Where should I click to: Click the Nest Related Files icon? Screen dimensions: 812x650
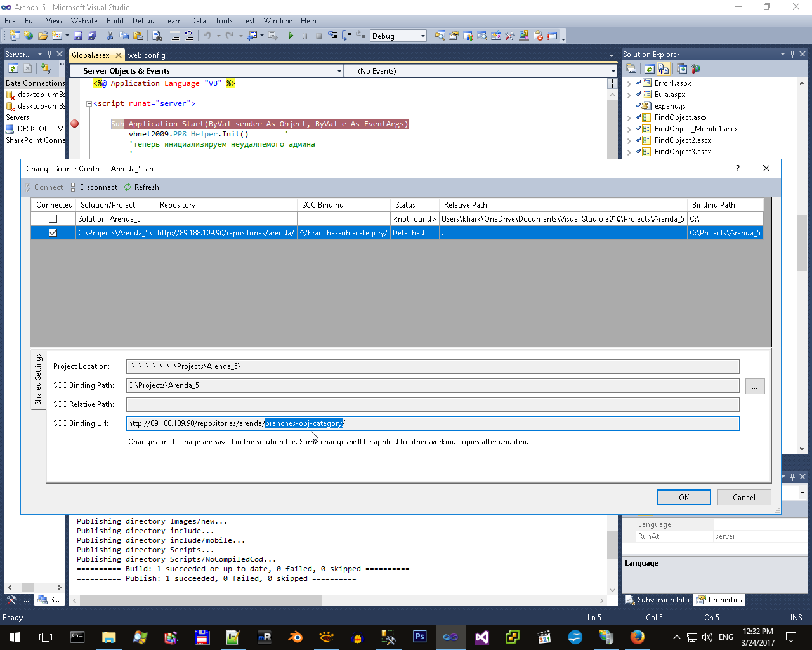pyautogui.click(x=664, y=69)
